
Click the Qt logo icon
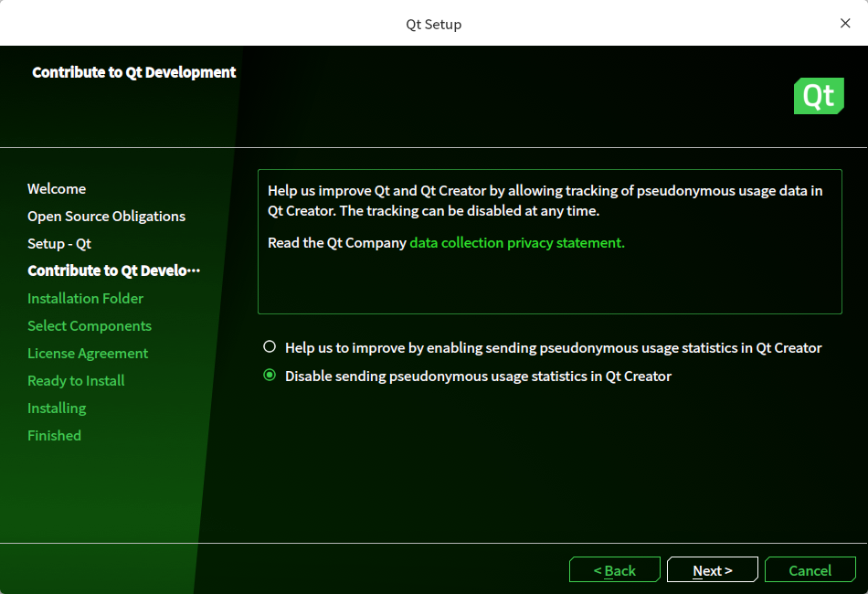click(819, 96)
